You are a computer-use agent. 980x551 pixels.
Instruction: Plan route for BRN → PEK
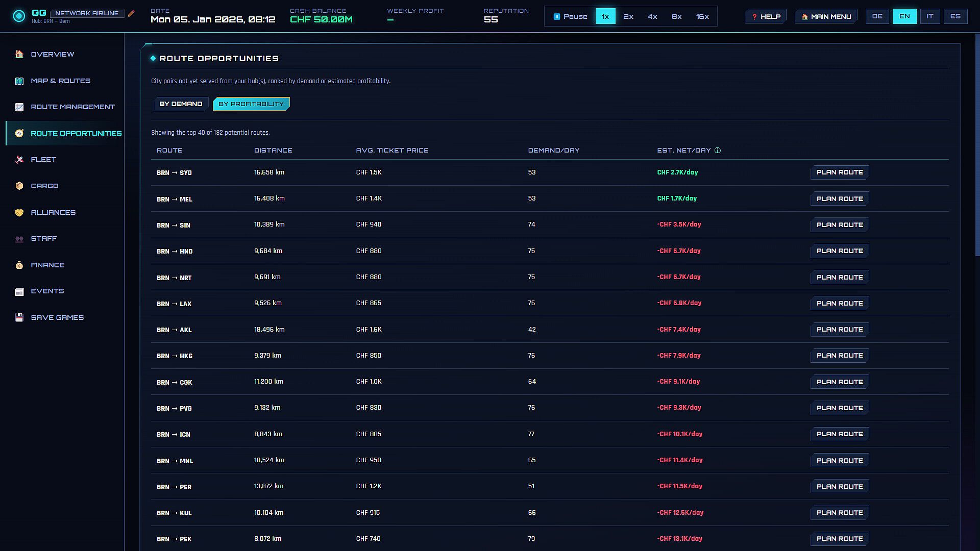(x=840, y=539)
